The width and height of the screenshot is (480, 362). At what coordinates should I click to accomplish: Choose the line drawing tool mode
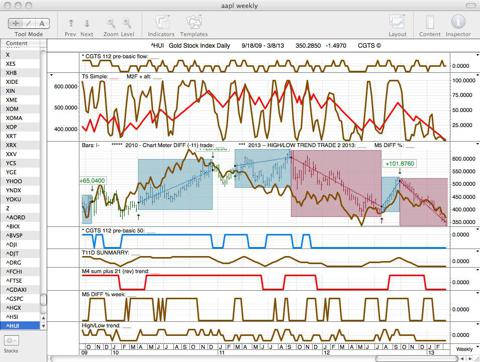pos(29,23)
